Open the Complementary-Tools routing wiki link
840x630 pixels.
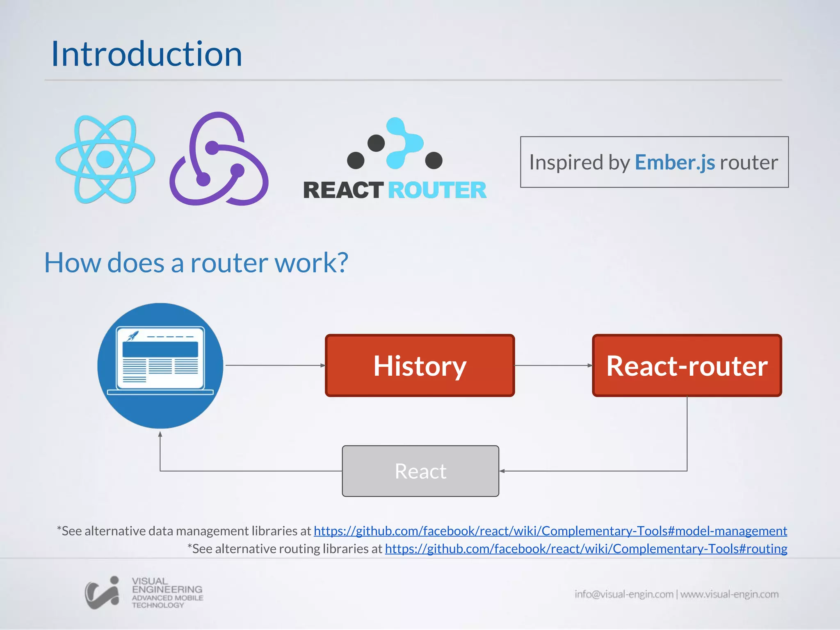click(586, 549)
